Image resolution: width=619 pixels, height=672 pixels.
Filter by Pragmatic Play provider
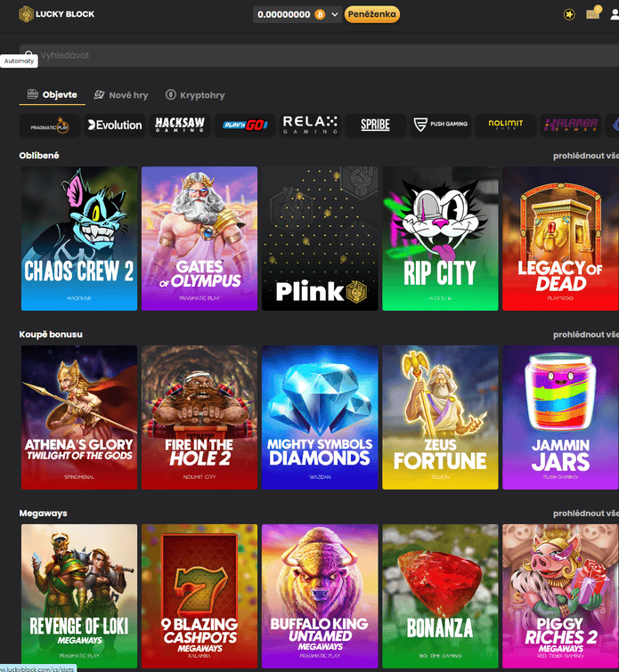pyautogui.click(x=50, y=125)
